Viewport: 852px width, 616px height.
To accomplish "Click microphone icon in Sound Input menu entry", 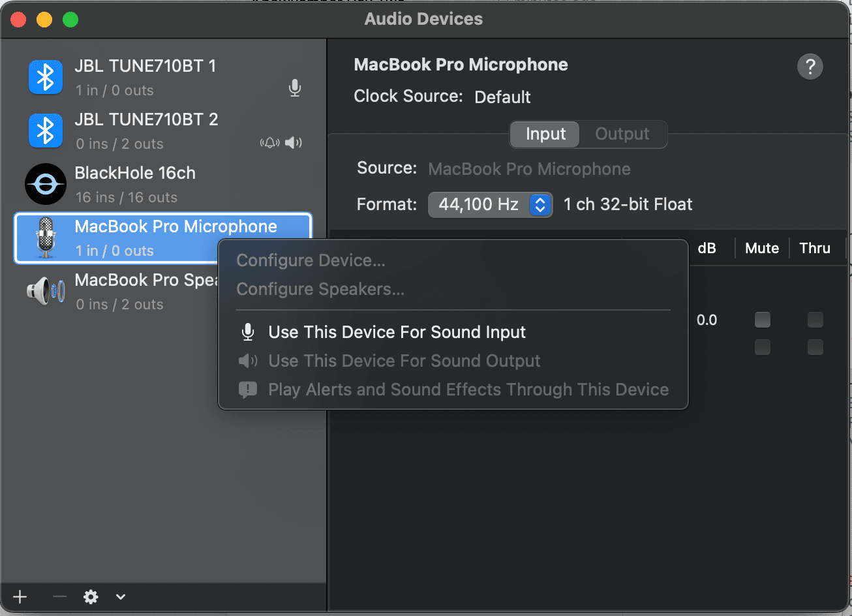I will coord(248,332).
